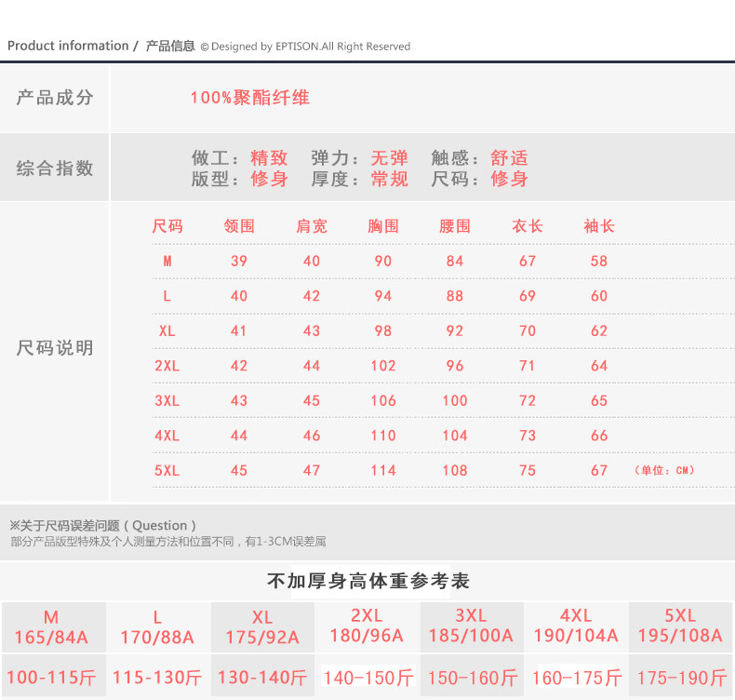Click the 胸围 column header
This screenshot has width=735, height=700.
click(383, 226)
